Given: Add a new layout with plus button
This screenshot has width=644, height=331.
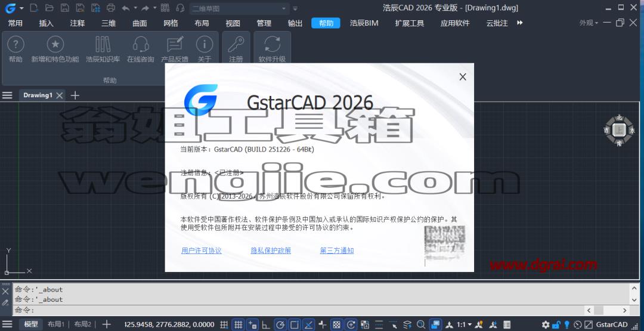Looking at the screenshot, I should point(106,324).
